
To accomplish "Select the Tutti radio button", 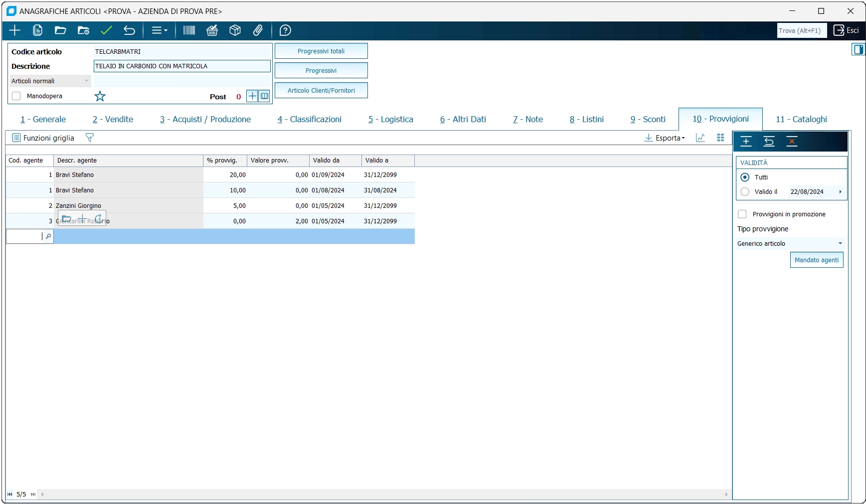I will click(x=745, y=177).
